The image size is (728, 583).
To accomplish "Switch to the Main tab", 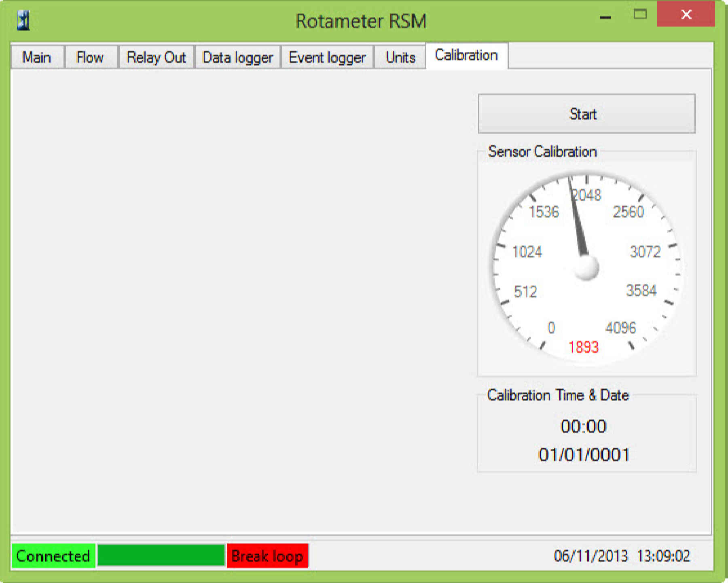I will tap(37, 57).
